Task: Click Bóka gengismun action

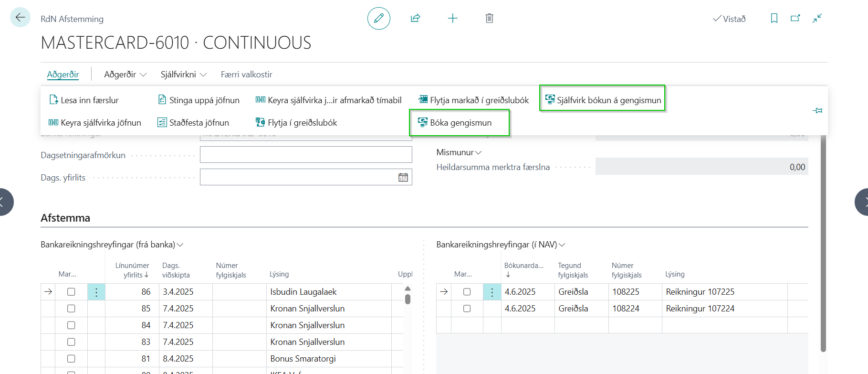Action: [460, 123]
